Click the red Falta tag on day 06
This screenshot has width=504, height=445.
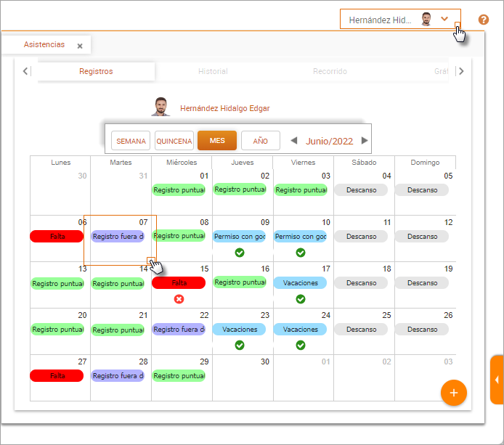point(57,237)
